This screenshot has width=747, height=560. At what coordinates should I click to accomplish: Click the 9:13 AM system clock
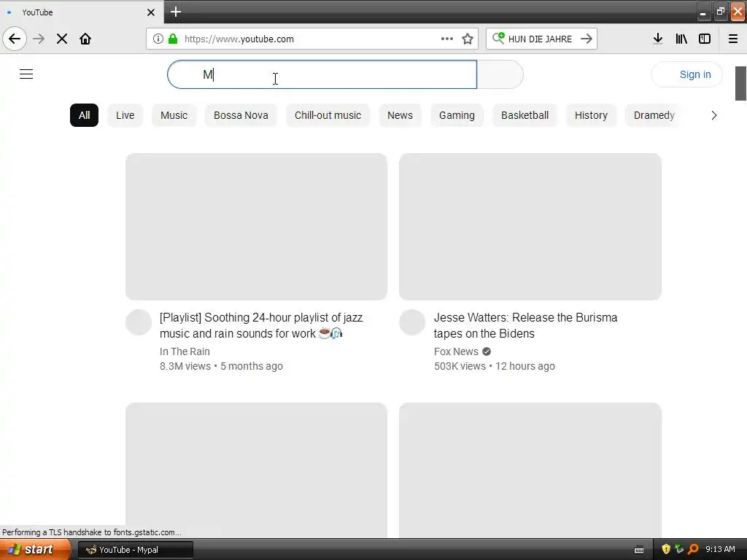(720, 549)
